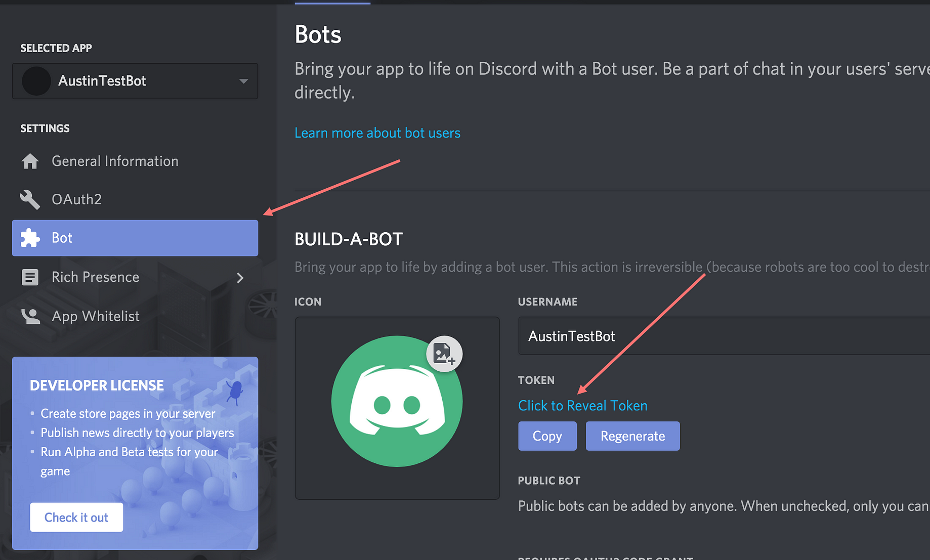
Task: Open the AustinTestBot selected app dropdown
Action: [x=135, y=81]
